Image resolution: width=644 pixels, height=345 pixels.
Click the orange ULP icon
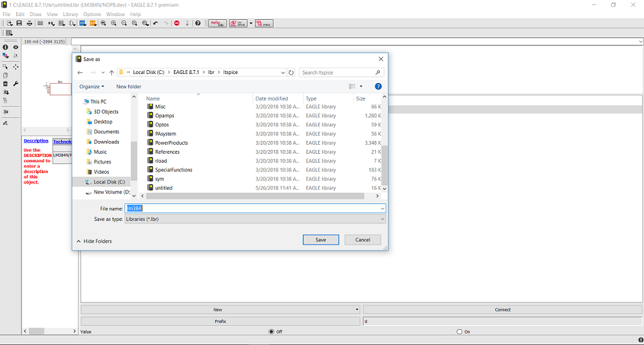coord(93,23)
